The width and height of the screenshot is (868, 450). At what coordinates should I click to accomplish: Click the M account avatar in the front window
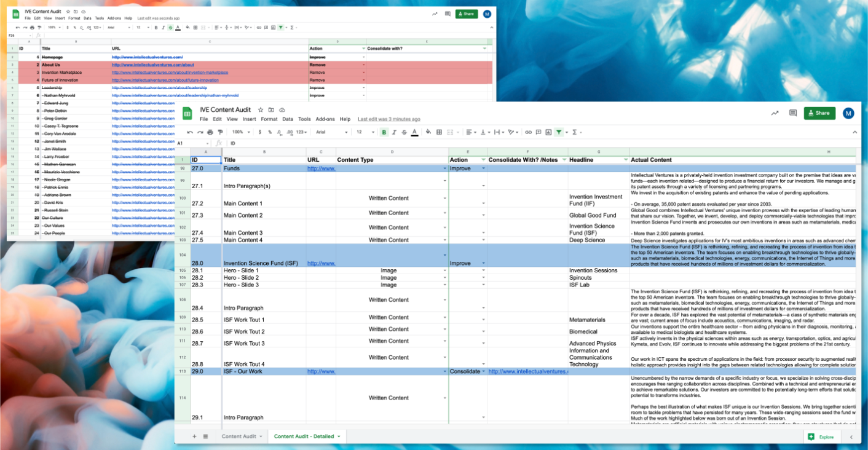pos(848,113)
